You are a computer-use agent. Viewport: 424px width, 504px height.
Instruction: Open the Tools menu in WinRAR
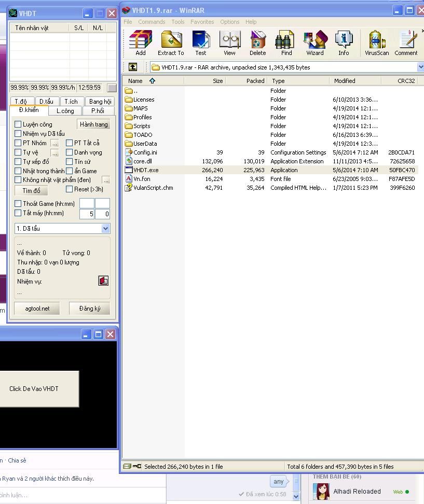click(178, 22)
